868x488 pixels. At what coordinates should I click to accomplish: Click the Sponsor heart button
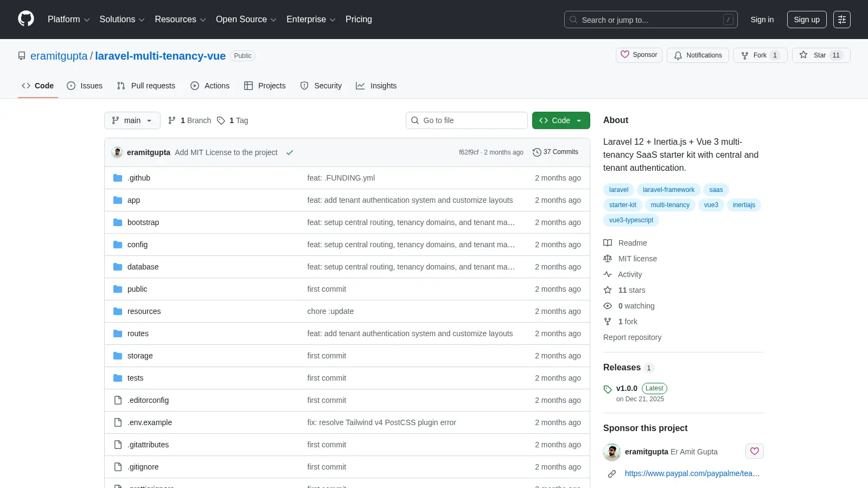[639, 55]
